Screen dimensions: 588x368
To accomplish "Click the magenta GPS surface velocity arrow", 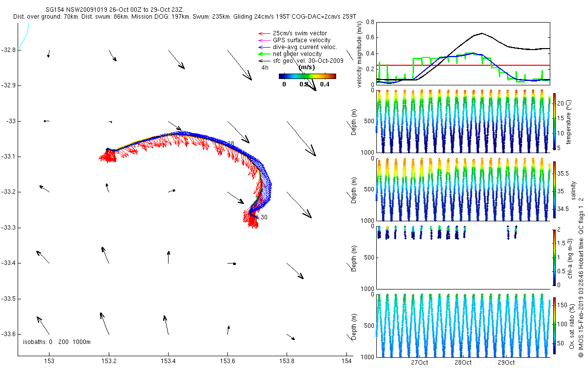I will point(264,40).
